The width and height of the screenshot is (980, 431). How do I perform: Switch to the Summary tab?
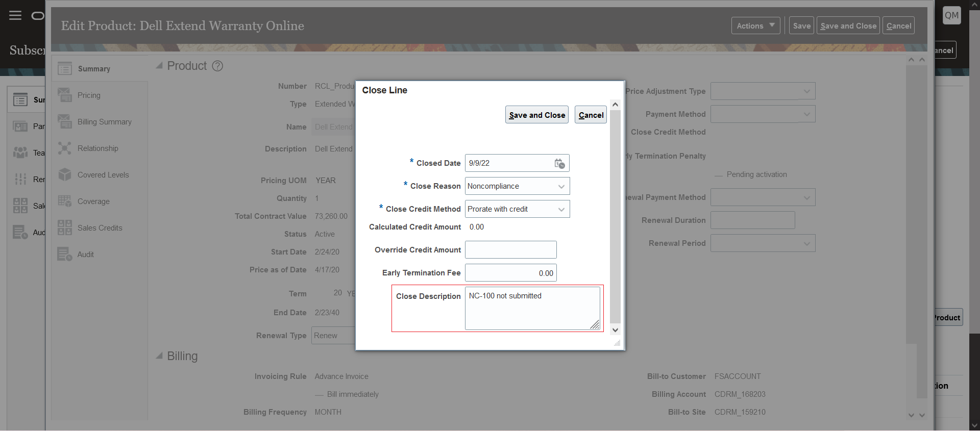point(94,69)
